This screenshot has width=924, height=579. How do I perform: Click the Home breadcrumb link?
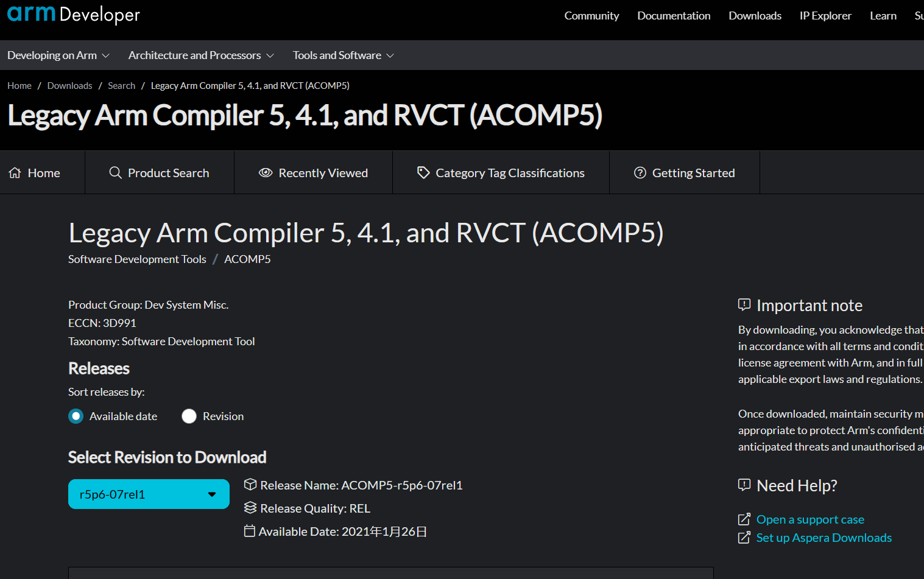pyautogui.click(x=19, y=86)
